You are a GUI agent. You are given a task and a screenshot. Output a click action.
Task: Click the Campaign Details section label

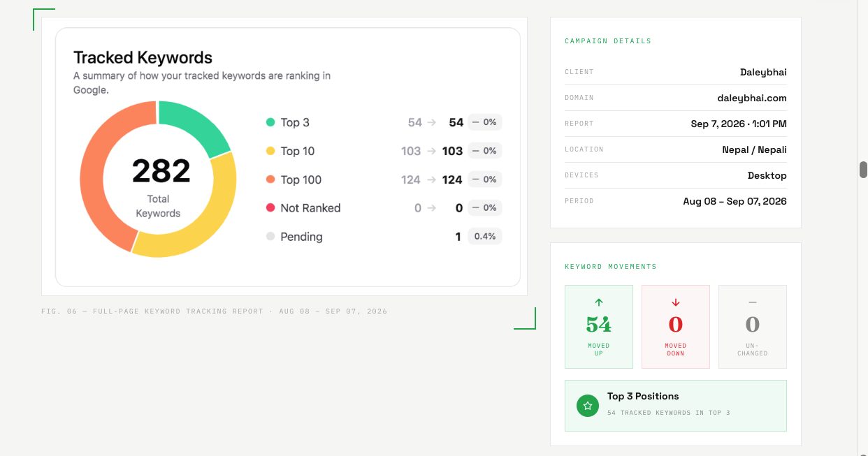click(608, 41)
